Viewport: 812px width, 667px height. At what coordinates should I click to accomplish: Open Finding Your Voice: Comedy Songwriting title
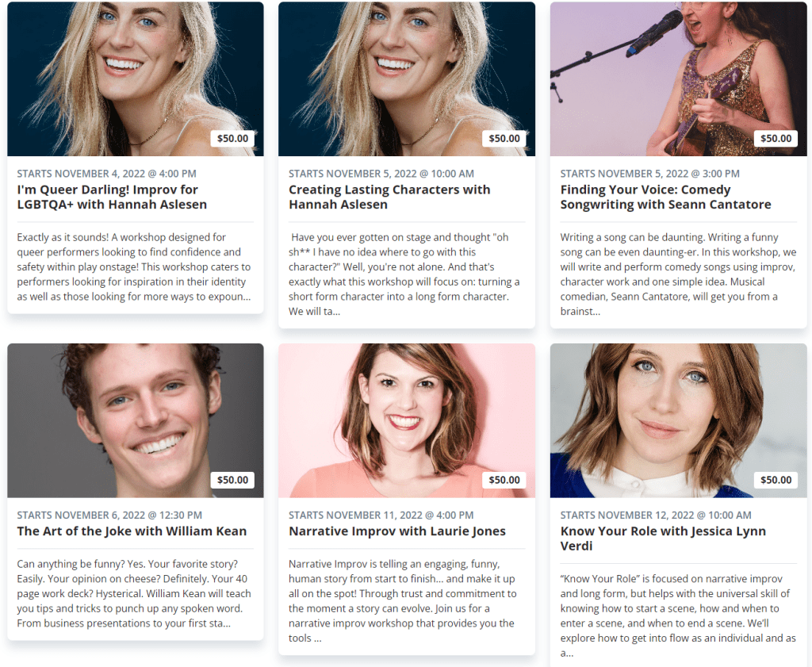click(665, 197)
